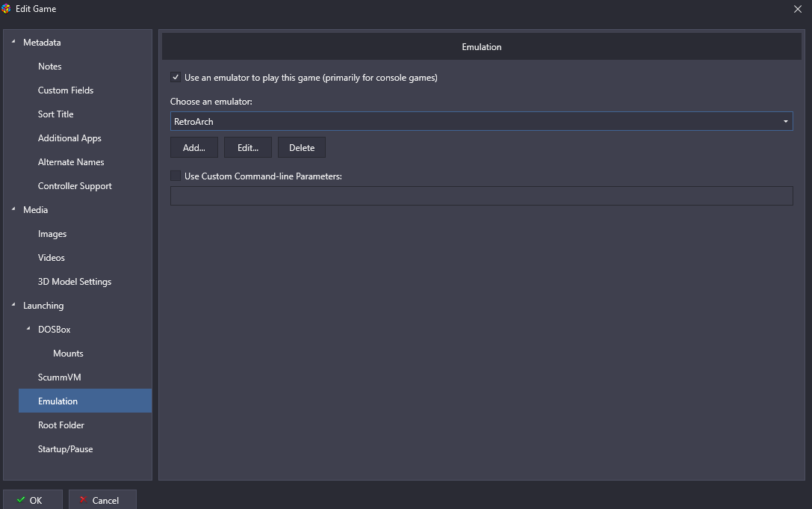This screenshot has height=509, width=812.
Task: Open Root Folder settings
Action: [x=61, y=425]
